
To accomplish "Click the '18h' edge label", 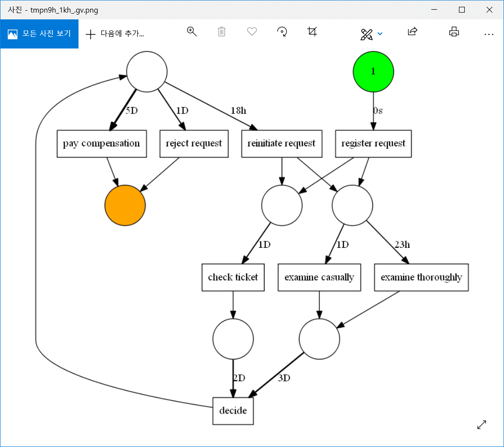I will (238, 111).
